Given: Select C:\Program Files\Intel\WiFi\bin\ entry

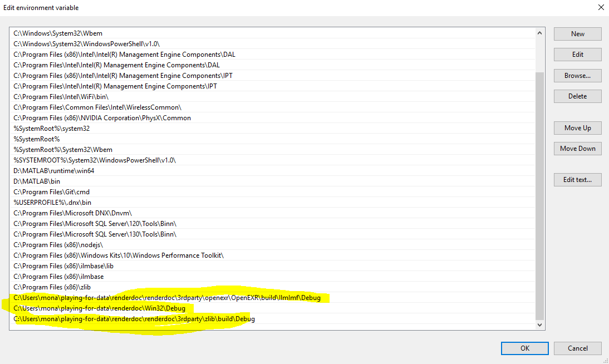Looking at the screenshot, I should [272, 97].
